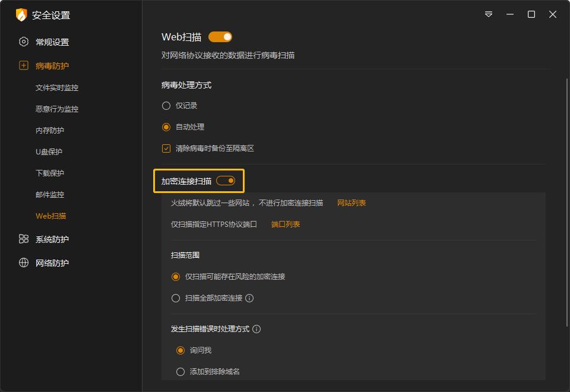The image size is (570, 392).
Task: Minimize the 安全设置 window
Action: point(510,14)
